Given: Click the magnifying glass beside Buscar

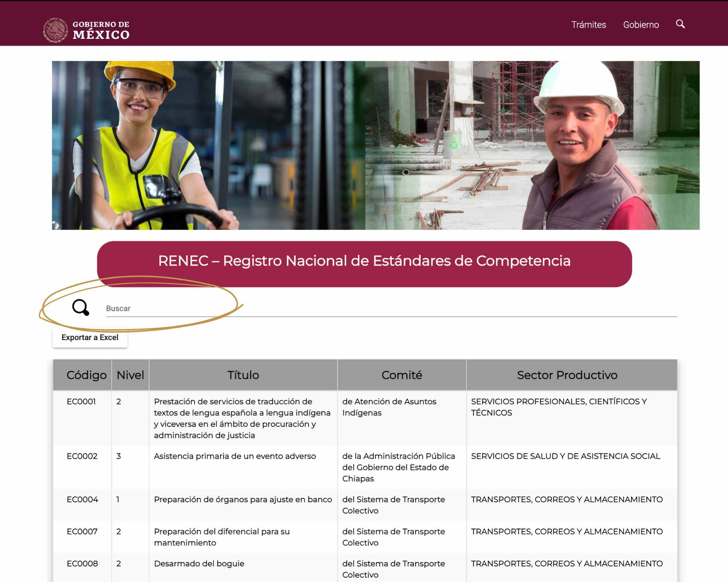Looking at the screenshot, I should click(x=80, y=308).
